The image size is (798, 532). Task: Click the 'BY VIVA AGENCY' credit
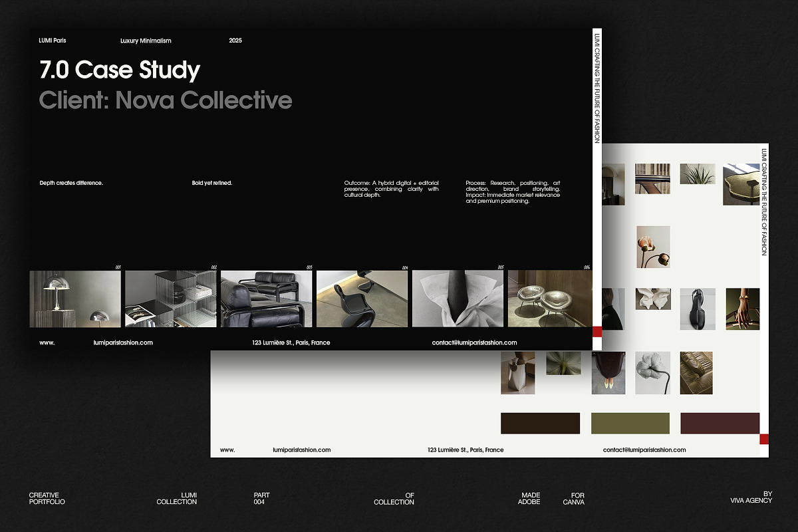tap(751, 497)
